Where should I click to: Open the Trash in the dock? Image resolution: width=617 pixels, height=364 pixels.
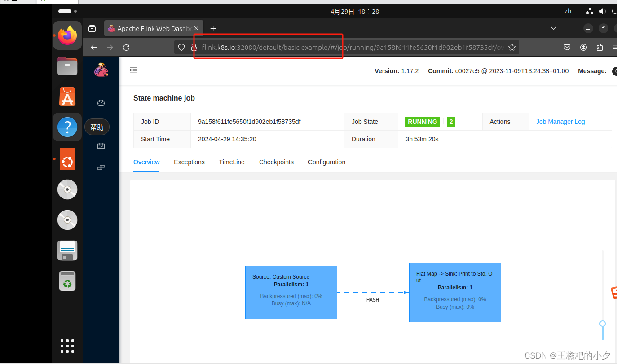tap(67, 281)
